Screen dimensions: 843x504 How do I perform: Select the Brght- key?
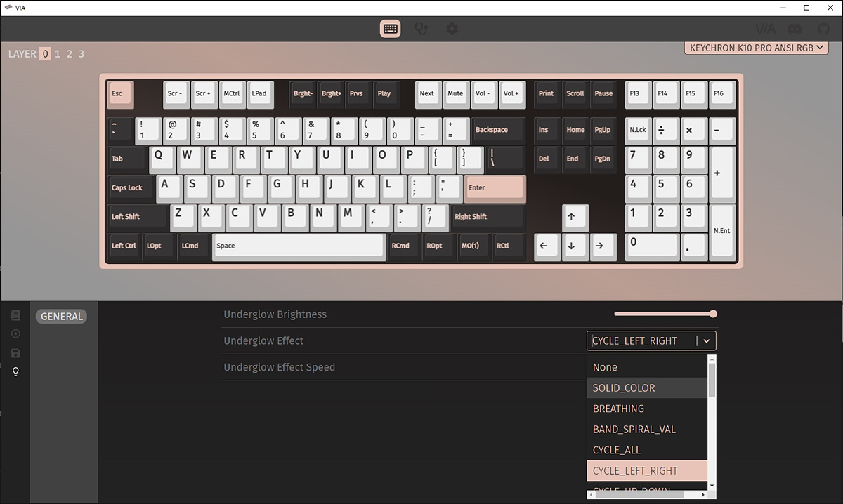(x=303, y=95)
